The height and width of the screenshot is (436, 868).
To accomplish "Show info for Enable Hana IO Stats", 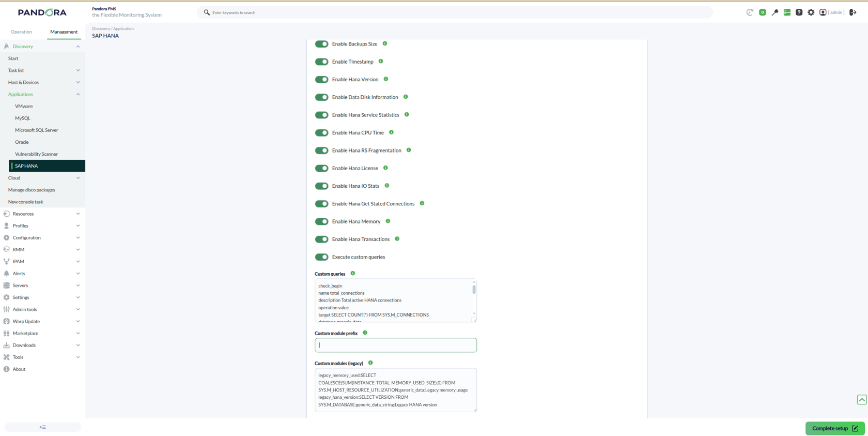I will click(x=387, y=186).
